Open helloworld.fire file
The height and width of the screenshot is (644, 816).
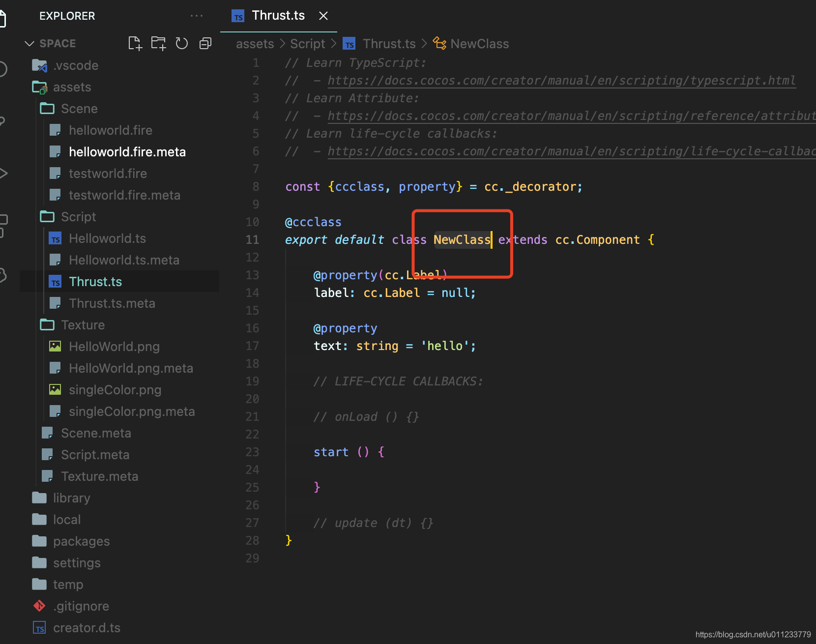coord(111,130)
